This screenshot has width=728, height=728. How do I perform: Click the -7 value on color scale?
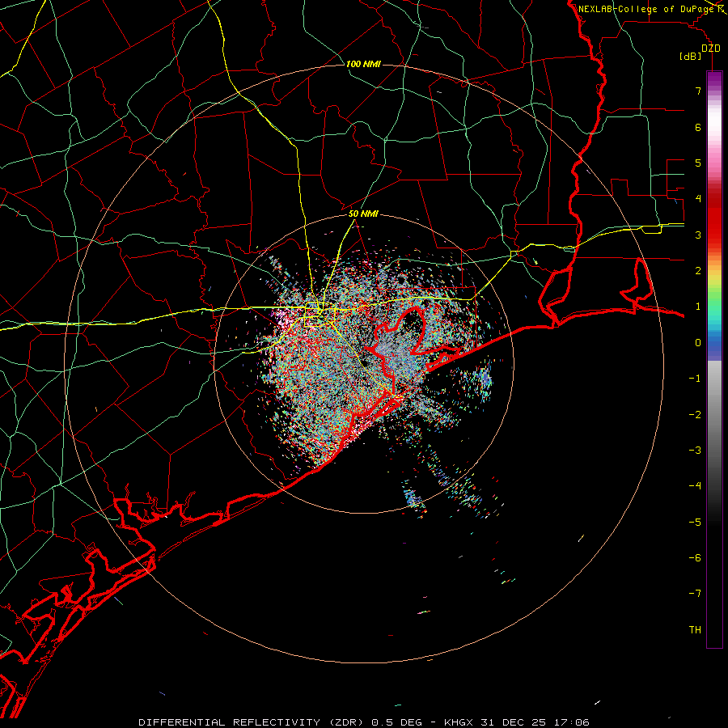click(695, 594)
